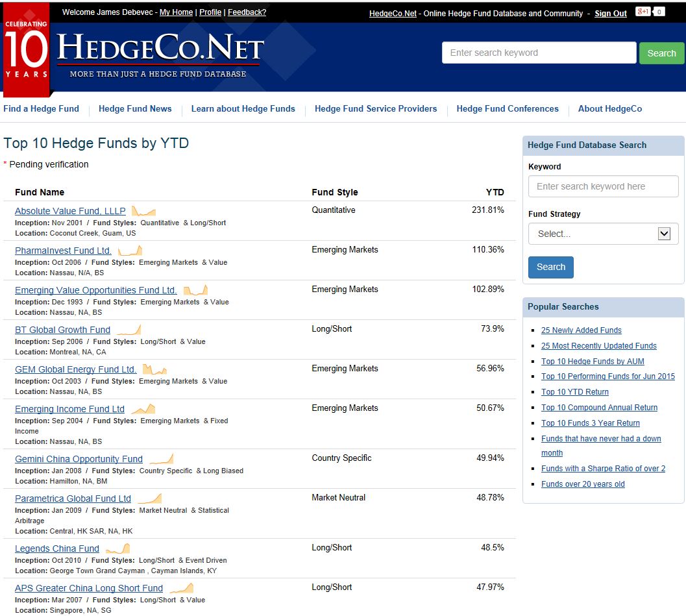This screenshot has height=616, width=686.
Task: Open the Hedge Fund News menu
Action: tap(135, 108)
